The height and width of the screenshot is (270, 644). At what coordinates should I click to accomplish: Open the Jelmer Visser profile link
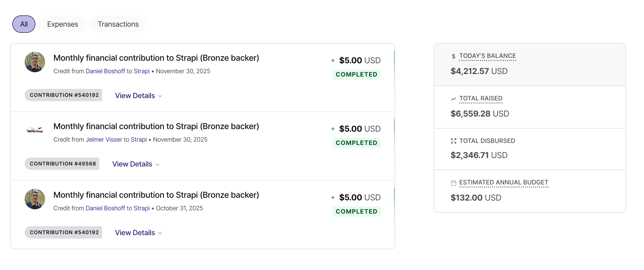point(104,140)
